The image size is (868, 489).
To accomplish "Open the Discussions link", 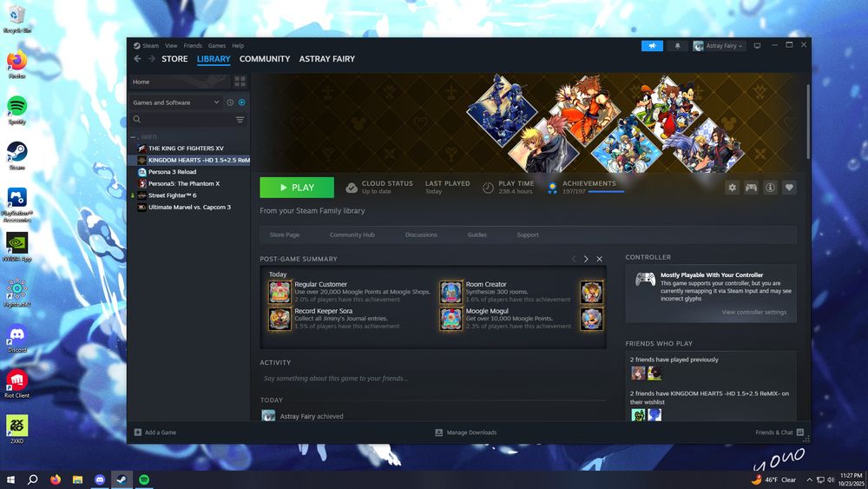I will [x=421, y=235].
